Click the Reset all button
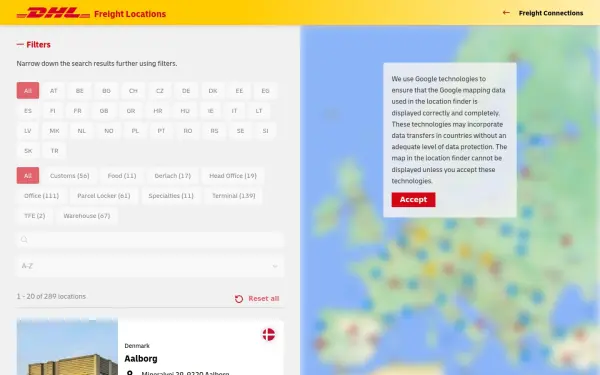Screen dimensions: 600x375 257,298
